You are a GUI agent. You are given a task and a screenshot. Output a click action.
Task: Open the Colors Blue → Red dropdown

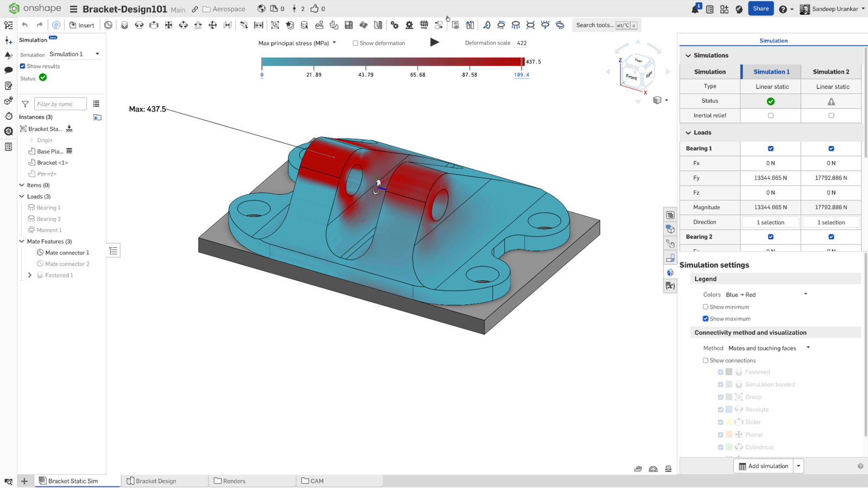(805, 294)
